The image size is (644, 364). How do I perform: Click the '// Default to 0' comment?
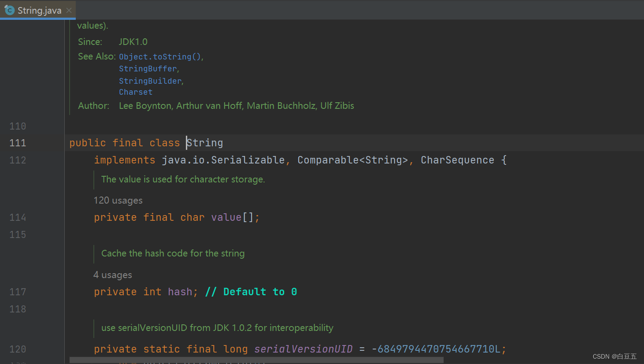(x=251, y=292)
